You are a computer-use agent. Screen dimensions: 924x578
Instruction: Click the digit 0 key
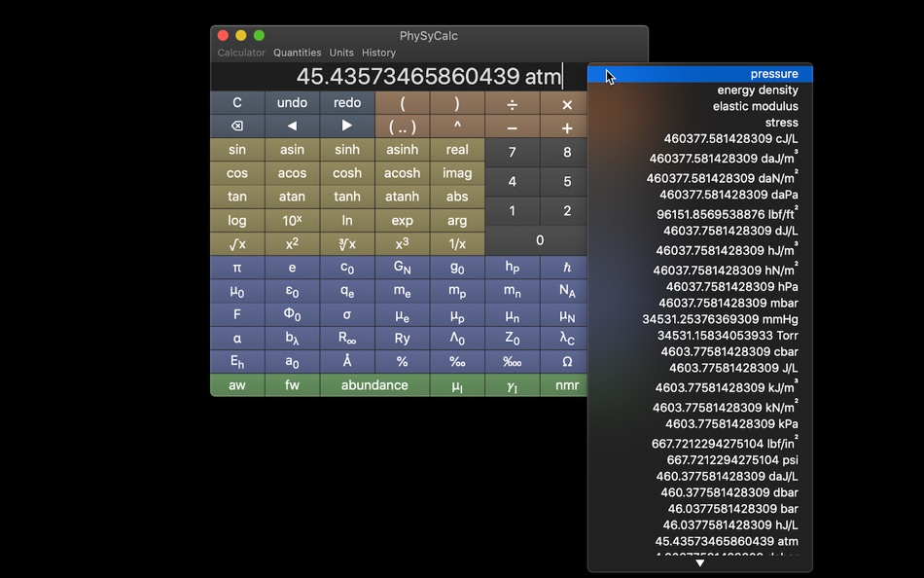tap(539, 240)
